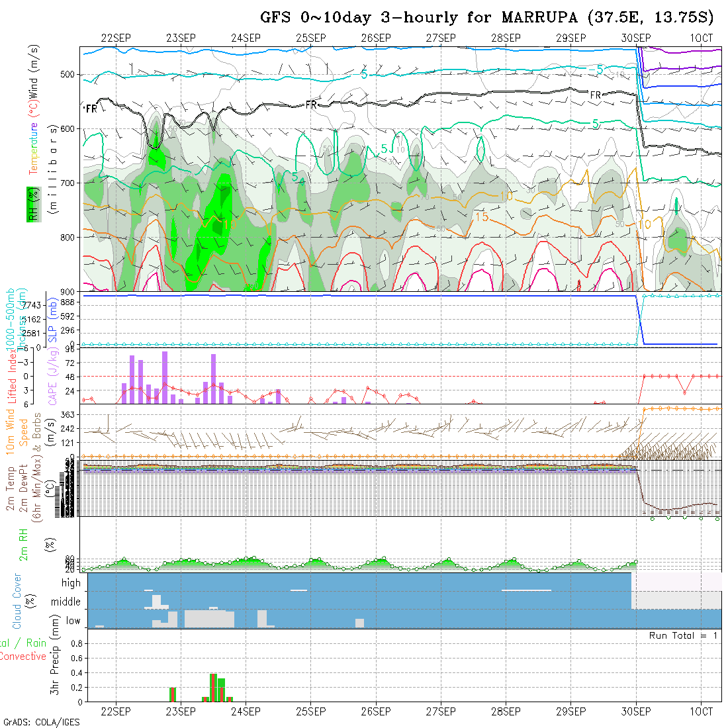Viewport: 728px width, 728px height.
Task: Select the 30SEP date label on top axis
Action: (636, 38)
